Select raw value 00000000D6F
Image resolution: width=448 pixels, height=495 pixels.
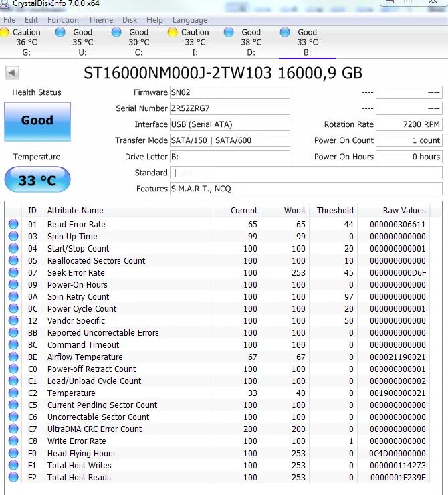(x=398, y=273)
